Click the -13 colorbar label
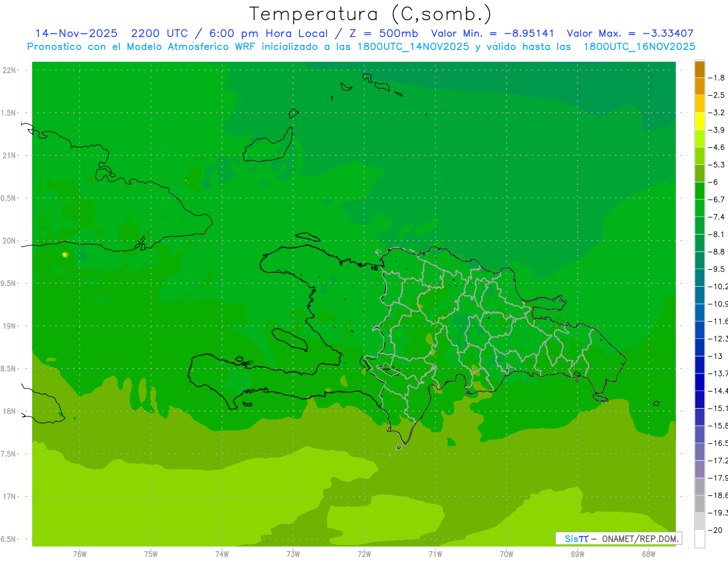The height and width of the screenshot is (562, 728). [x=715, y=356]
